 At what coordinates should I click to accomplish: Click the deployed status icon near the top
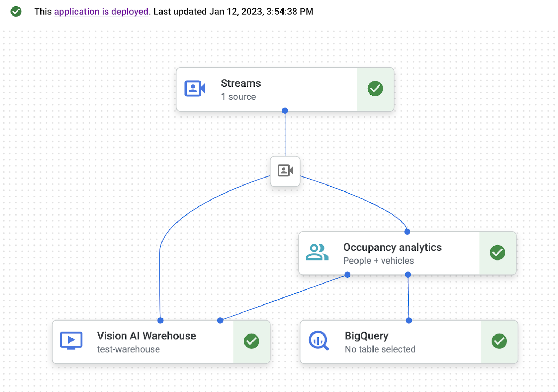pos(16,12)
